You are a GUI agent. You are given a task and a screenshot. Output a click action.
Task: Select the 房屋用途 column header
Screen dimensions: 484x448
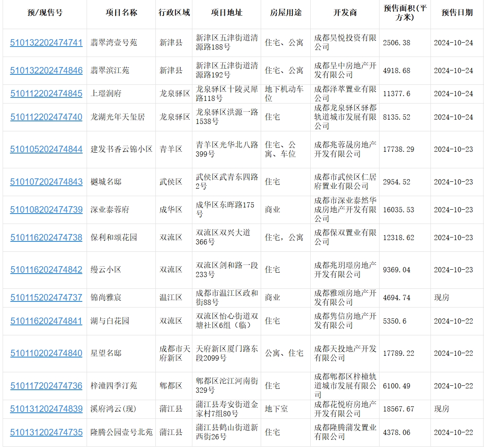[286, 13]
